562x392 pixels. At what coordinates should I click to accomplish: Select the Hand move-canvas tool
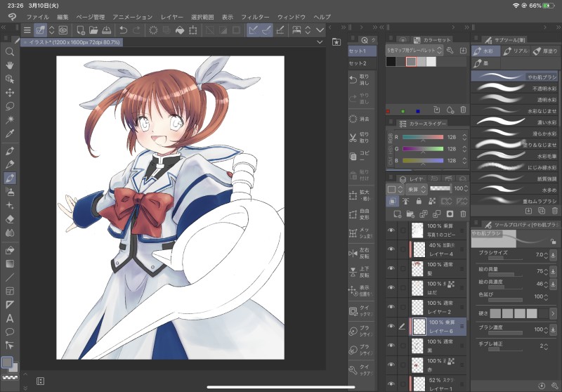point(10,65)
